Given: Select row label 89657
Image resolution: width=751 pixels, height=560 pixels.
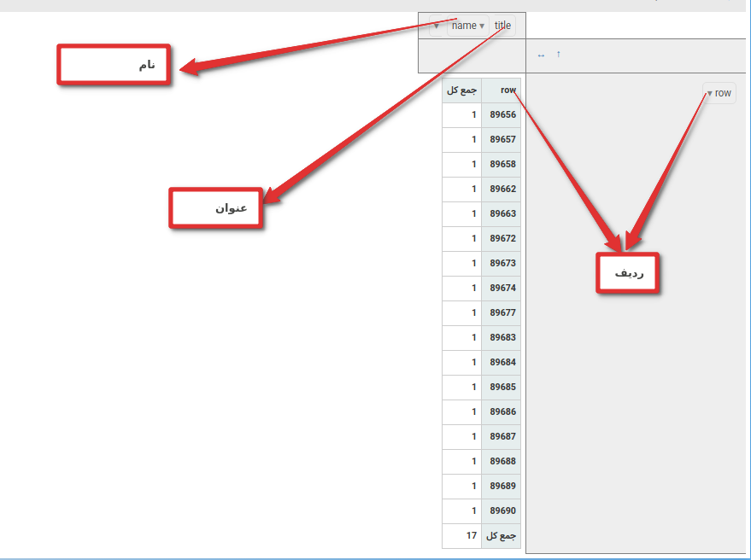Looking at the screenshot, I should coord(501,140).
